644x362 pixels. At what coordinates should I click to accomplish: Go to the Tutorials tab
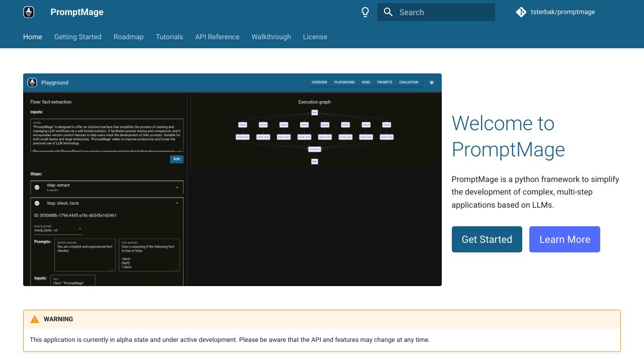coord(170,37)
